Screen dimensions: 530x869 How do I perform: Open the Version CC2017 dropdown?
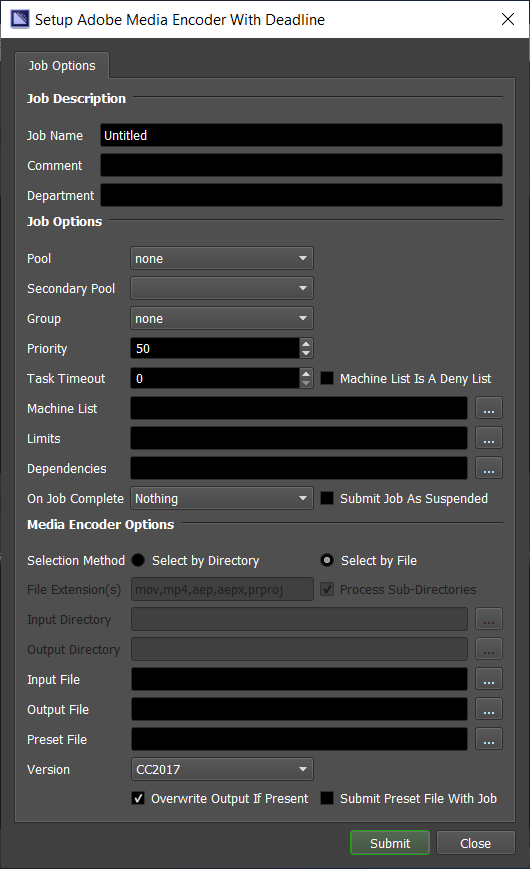pyautogui.click(x=222, y=769)
